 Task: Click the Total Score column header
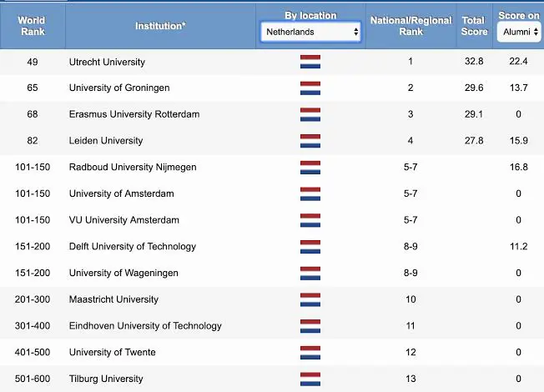tap(474, 26)
